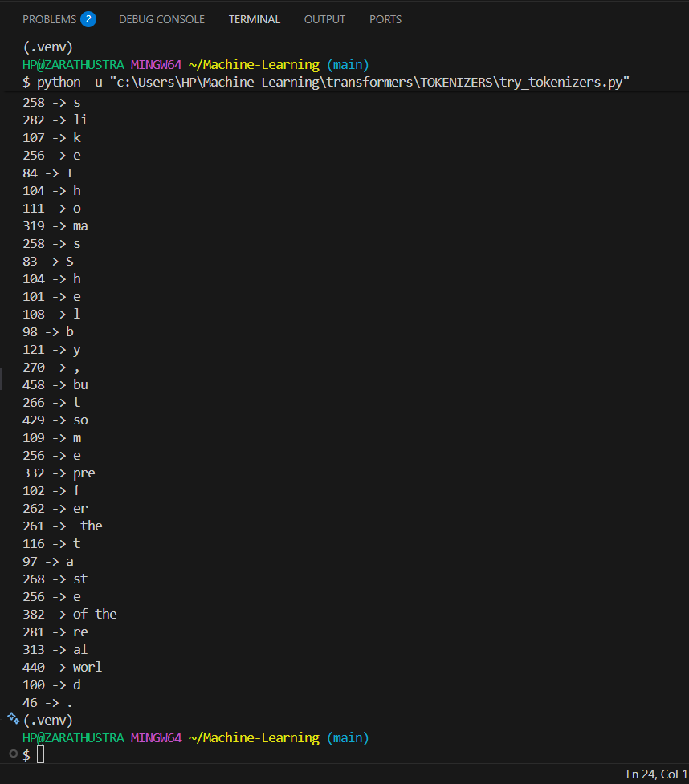Viewport: 689px width, 784px height.
Task: Click the output line "440 -> worl"
Action: point(62,667)
